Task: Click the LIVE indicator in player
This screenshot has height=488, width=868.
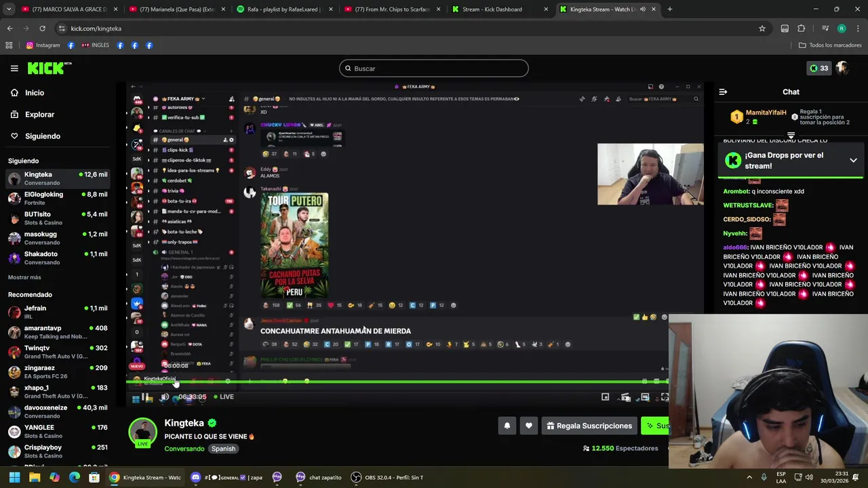Action: (x=224, y=396)
